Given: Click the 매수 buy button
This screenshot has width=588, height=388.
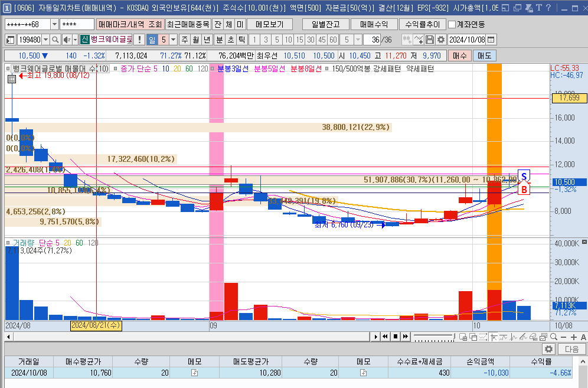Looking at the screenshot, I should tap(460, 56).
